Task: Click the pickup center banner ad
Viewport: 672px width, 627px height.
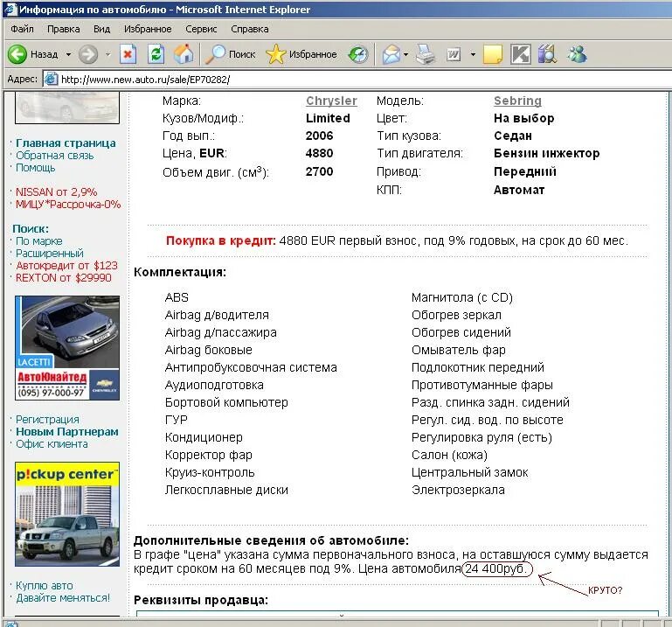Action: [x=67, y=514]
